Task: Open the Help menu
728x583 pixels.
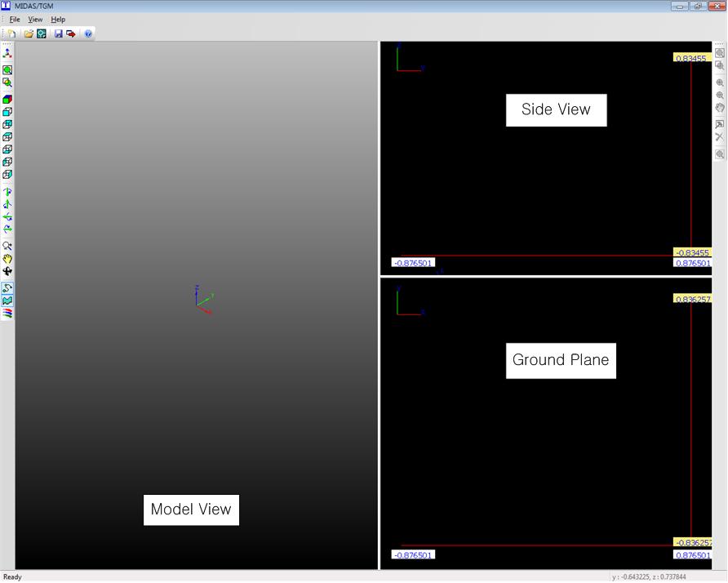Action: 58,19
